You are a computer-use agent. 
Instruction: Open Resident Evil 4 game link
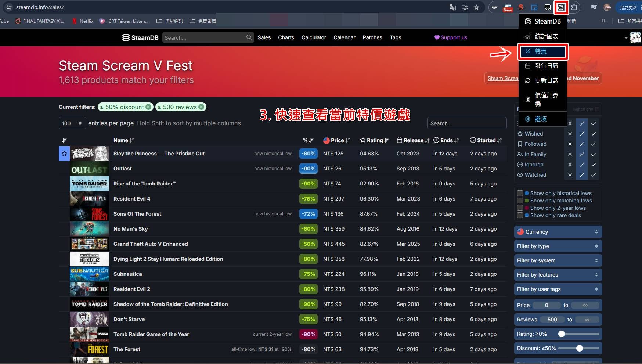pos(132,199)
